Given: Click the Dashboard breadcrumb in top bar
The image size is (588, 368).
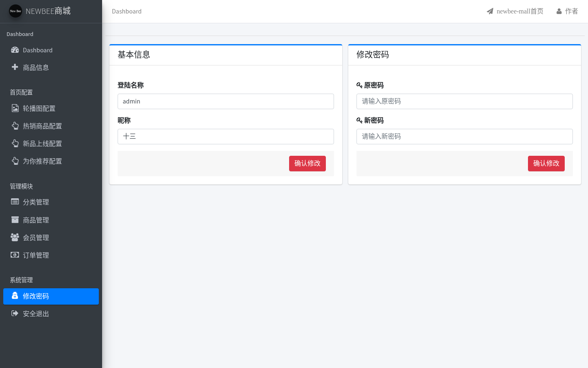Looking at the screenshot, I should tap(127, 11).
